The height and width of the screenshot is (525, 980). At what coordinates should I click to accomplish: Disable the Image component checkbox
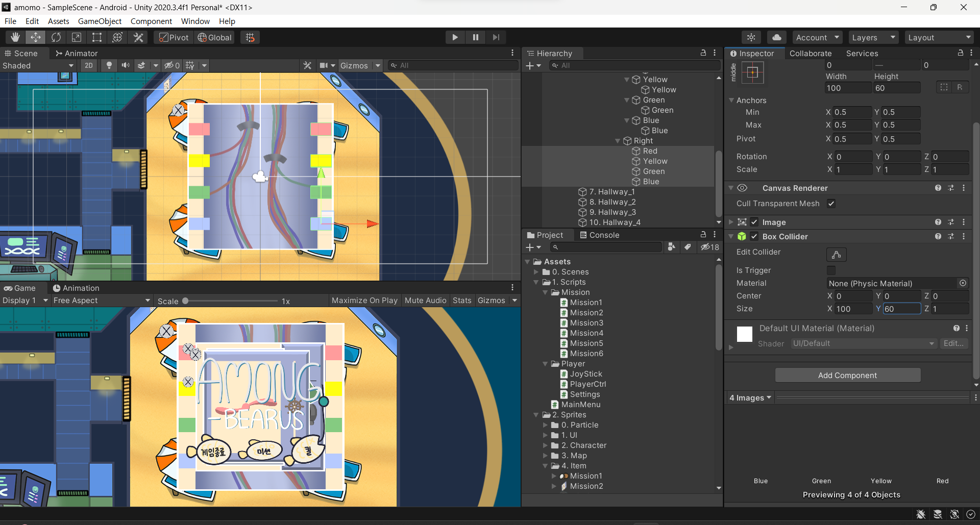click(x=754, y=222)
